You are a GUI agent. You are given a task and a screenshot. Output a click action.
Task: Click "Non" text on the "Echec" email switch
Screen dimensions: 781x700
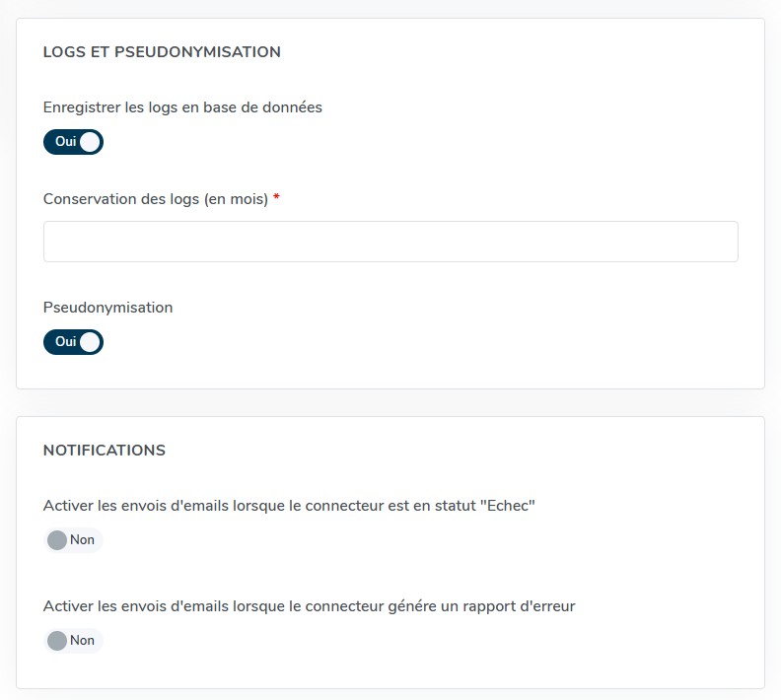[x=82, y=540]
